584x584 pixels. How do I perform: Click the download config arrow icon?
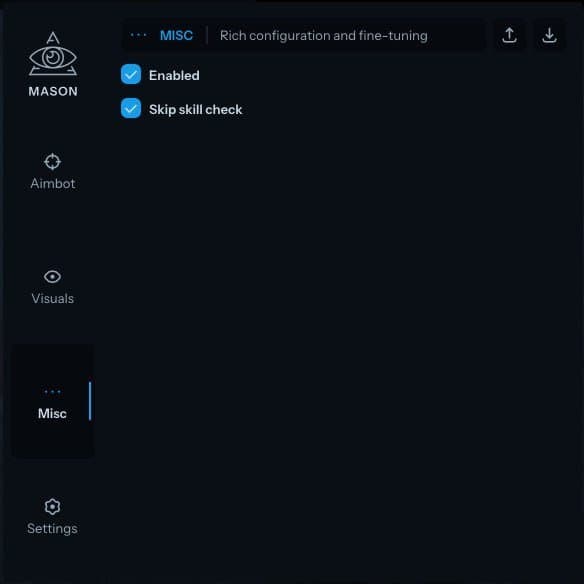549,36
